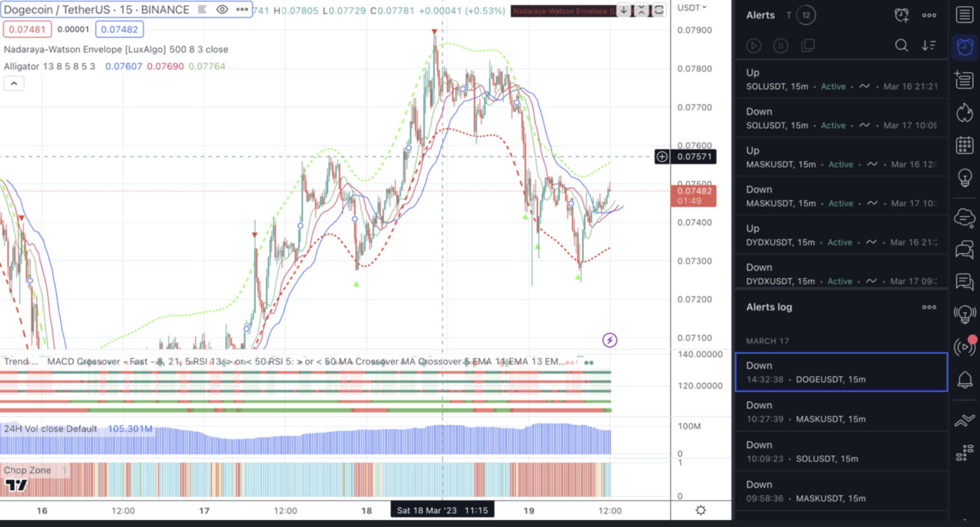This screenshot has height=527, width=980.
Task: Select the Trend indicator legend label
Action: click(21, 361)
